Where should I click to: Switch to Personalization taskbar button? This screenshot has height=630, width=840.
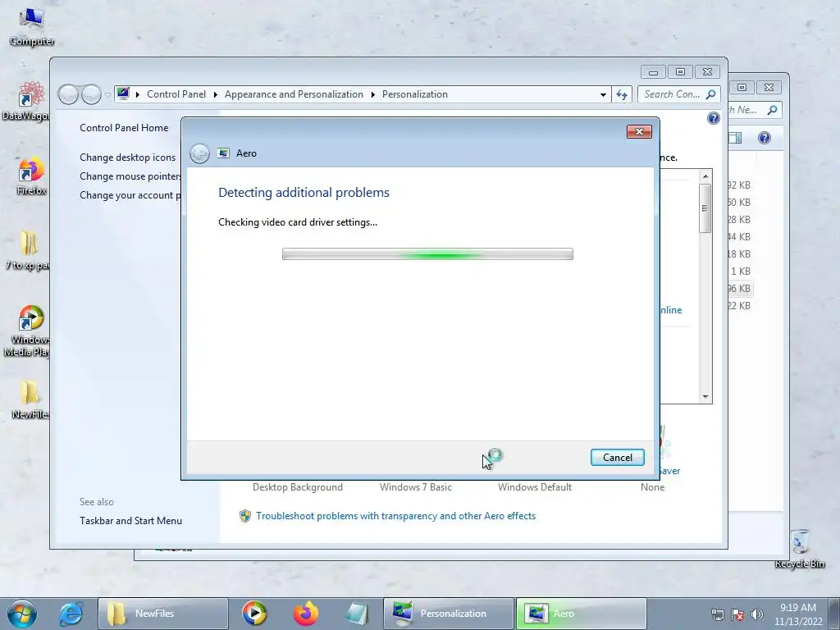pos(449,614)
